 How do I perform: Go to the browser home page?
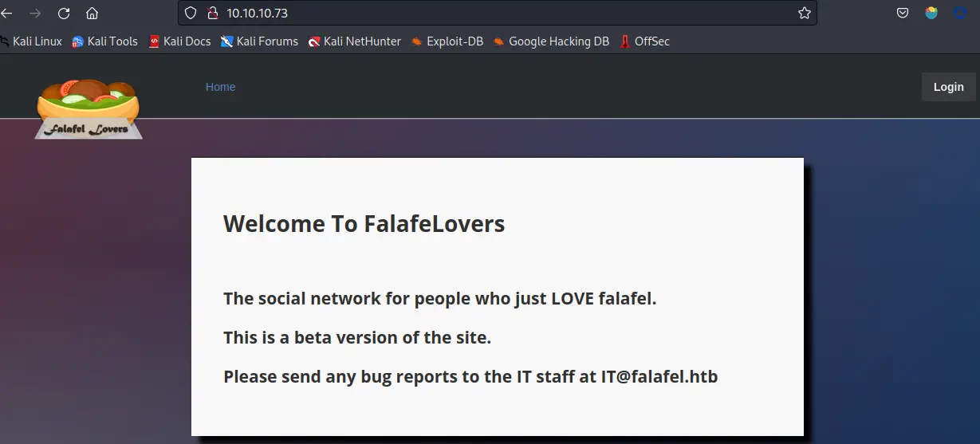92,14
